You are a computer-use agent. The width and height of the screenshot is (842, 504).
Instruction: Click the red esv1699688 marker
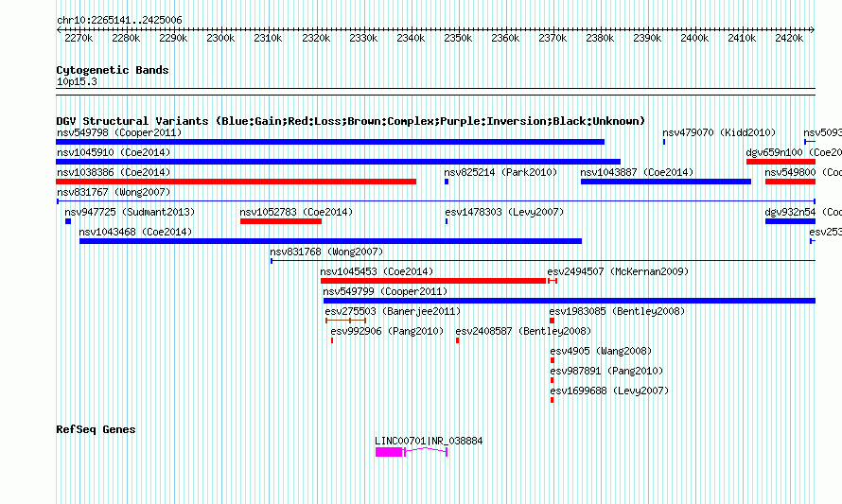point(552,400)
